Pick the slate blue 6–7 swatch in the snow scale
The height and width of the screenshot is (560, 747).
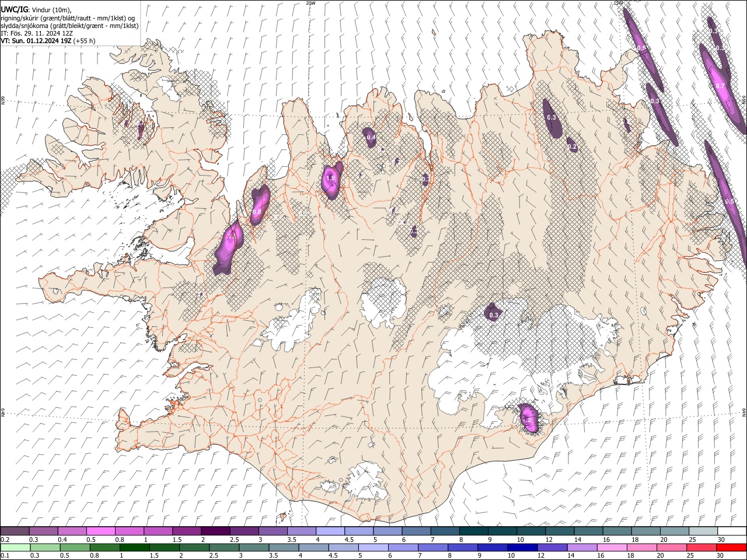click(x=417, y=531)
